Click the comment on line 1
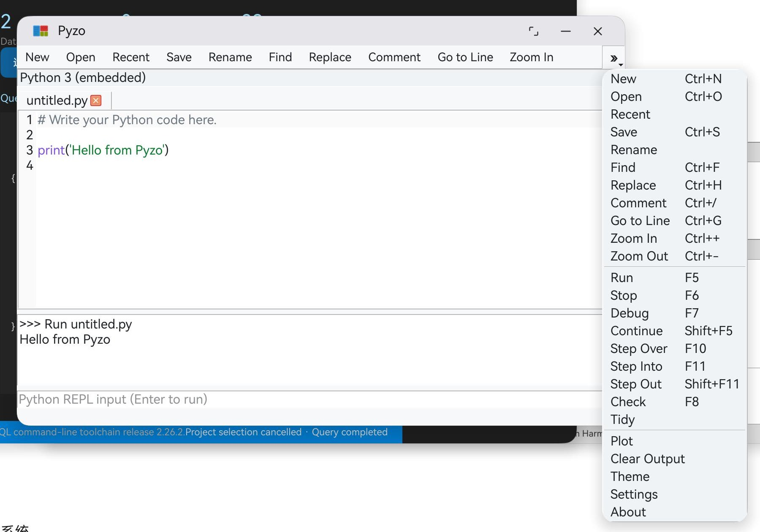 tap(127, 120)
